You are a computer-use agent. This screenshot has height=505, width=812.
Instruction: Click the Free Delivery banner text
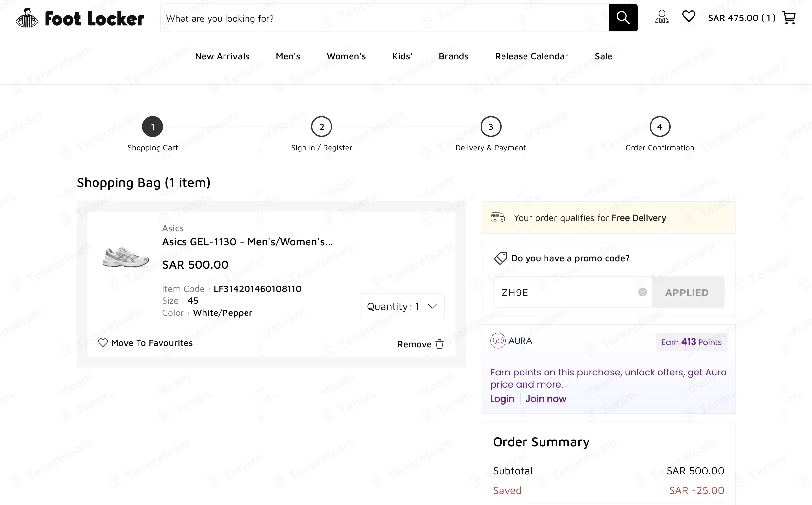coord(590,218)
